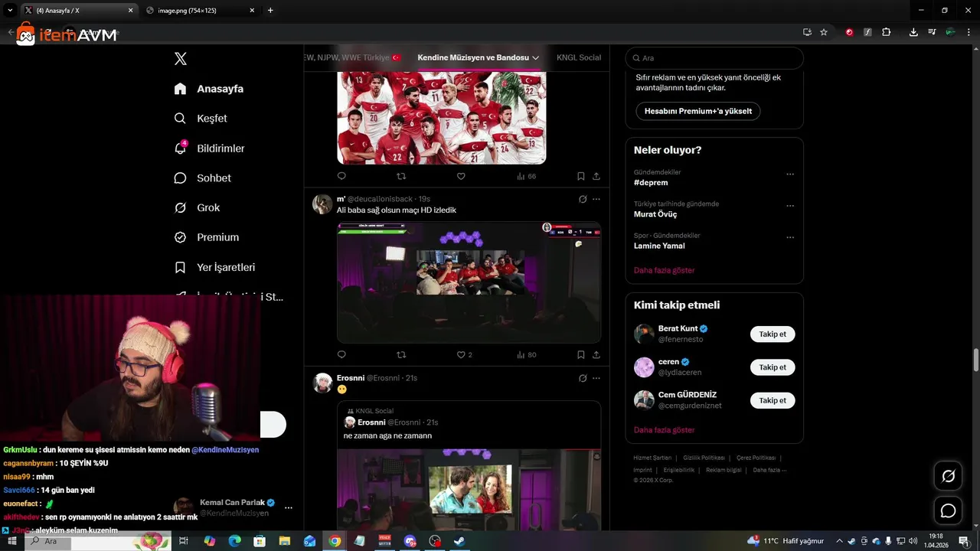Image resolution: width=980 pixels, height=551 pixels.
Task: Open Chrome three-dot menu
Action: tap(969, 32)
